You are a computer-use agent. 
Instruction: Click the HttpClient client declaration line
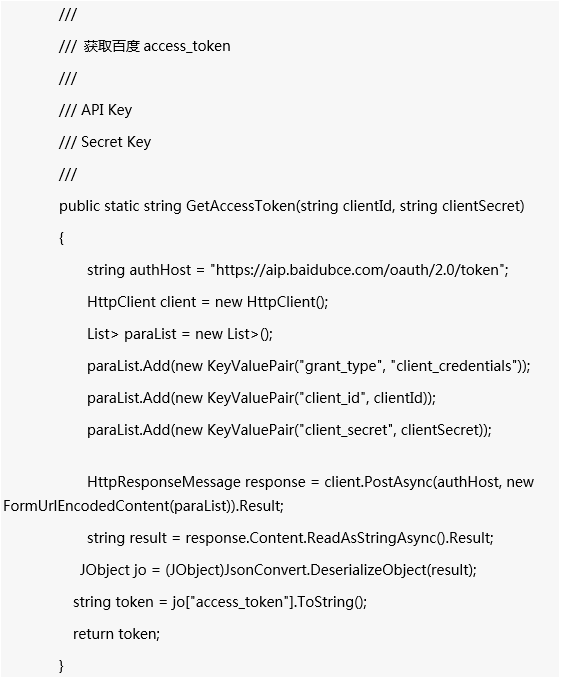coord(208,302)
